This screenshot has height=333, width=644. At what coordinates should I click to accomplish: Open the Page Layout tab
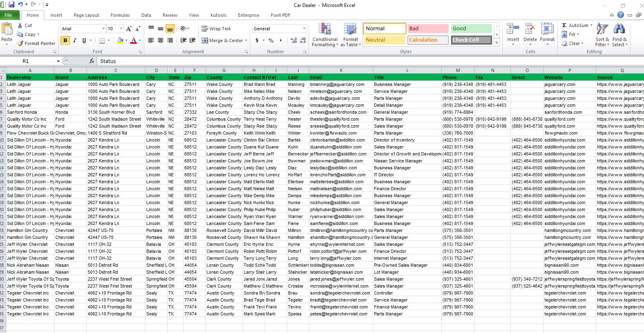86,15
